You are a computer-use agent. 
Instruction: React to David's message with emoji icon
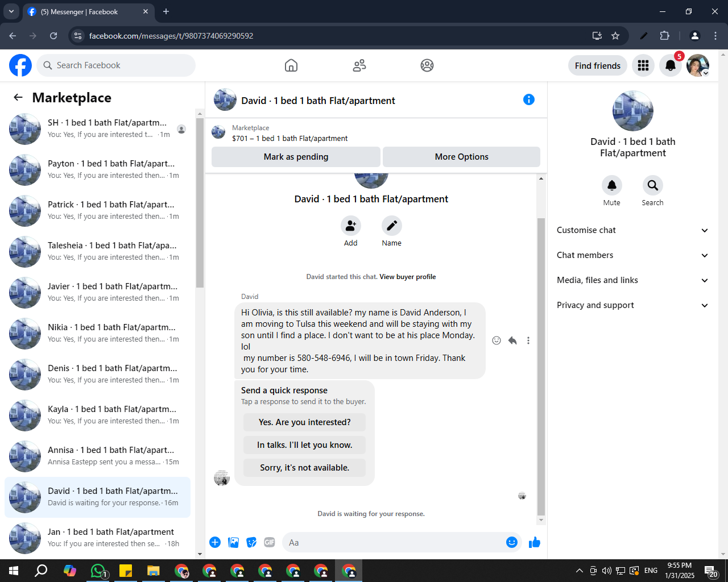497,340
